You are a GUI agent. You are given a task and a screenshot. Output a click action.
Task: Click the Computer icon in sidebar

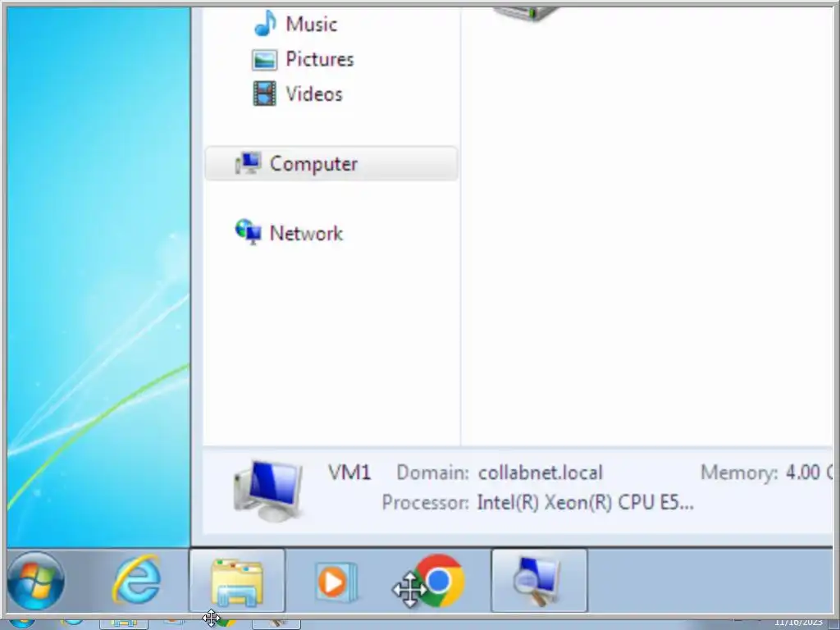pos(248,163)
